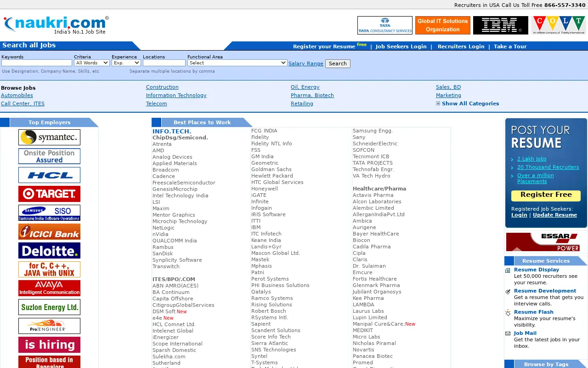Browse Call Center, ITES jobs
Viewport: 588px width, 368px height.
pyautogui.click(x=23, y=103)
